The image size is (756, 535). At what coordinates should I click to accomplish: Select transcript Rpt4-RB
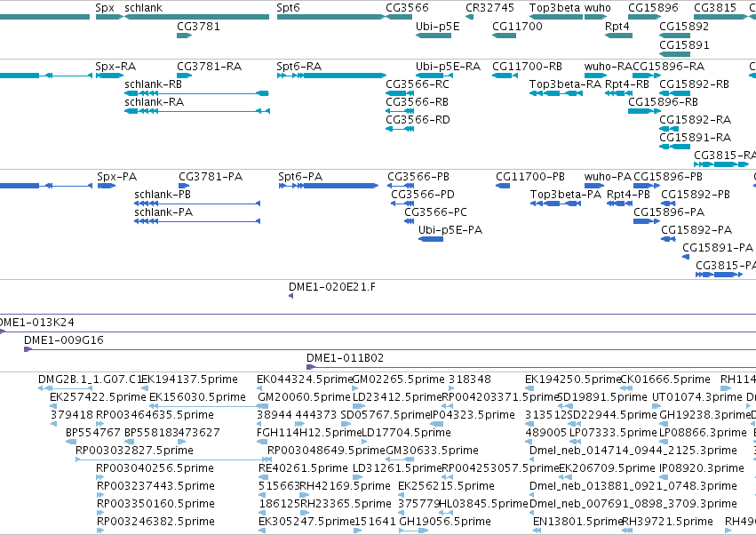[x=627, y=84]
